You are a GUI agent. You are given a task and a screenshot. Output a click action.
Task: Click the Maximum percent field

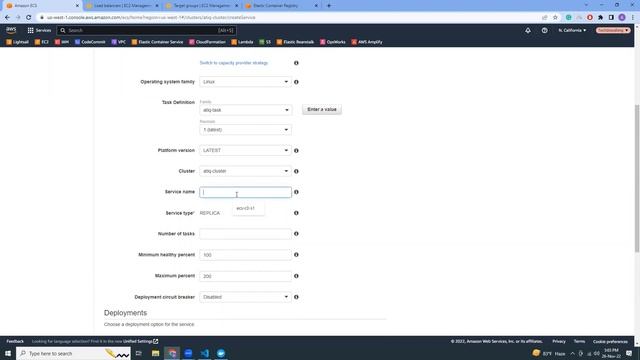point(245,276)
